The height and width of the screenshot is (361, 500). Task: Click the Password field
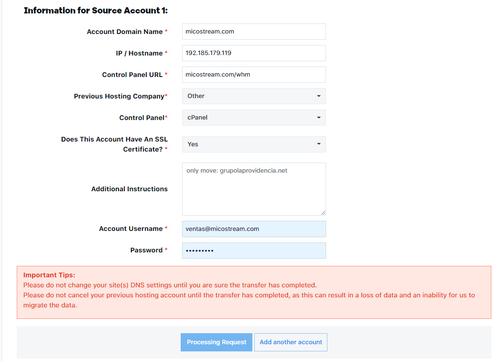click(x=254, y=251)
